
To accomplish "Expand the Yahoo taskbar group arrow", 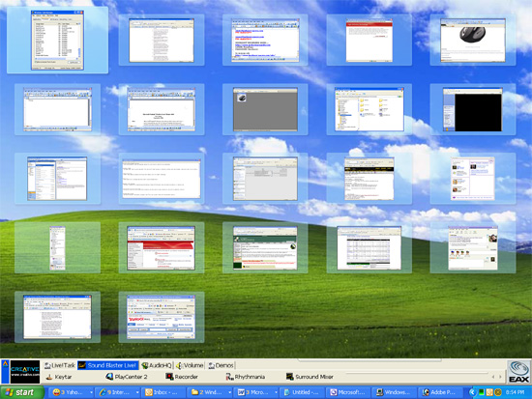I will click(91, 392).
